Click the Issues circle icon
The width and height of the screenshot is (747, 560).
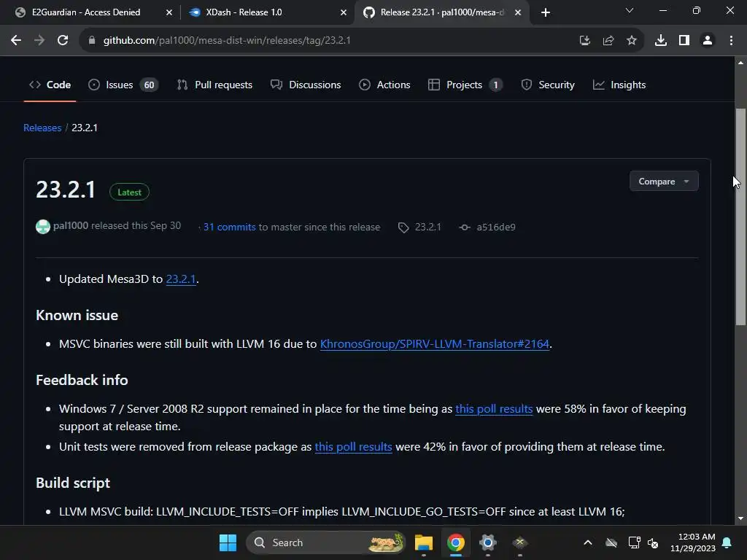[94, 85]
